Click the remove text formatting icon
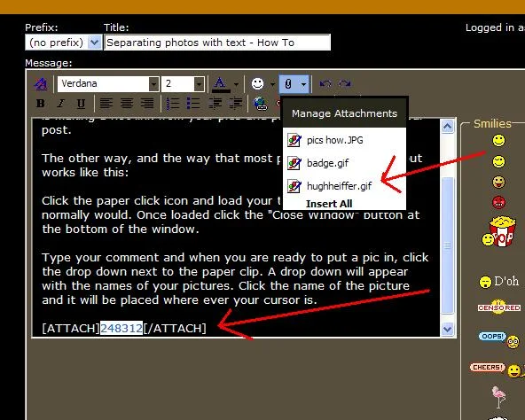The image size is (525, 420). coord(41,83)
